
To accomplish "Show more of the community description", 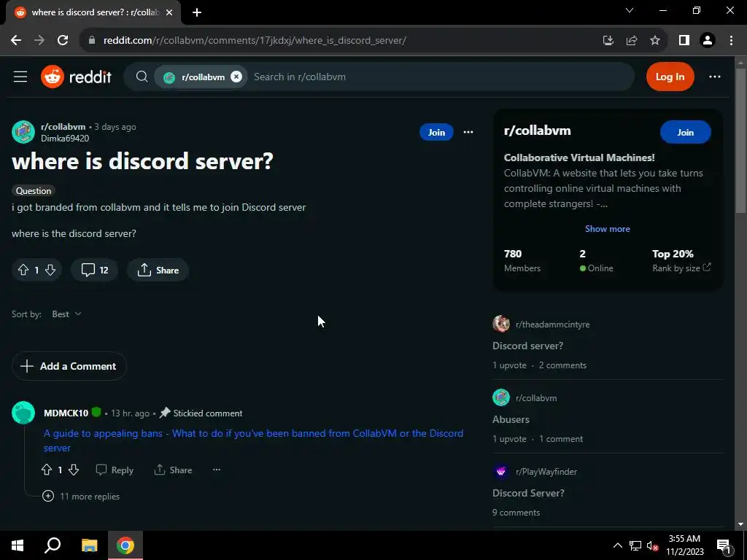I will click(x=608, y=228).
